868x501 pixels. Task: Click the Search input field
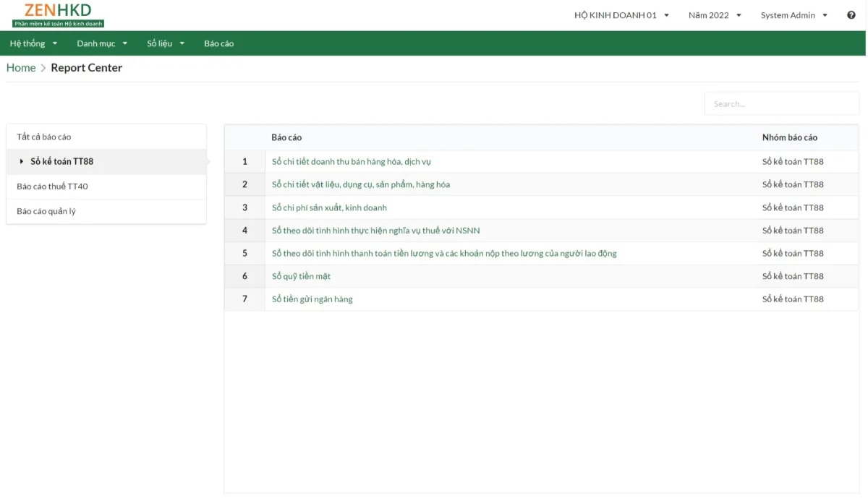pos(781,103)
